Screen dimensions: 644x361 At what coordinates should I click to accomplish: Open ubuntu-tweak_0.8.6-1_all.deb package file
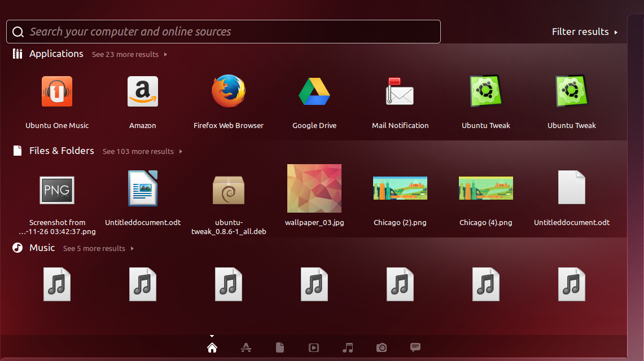(229, 190)
